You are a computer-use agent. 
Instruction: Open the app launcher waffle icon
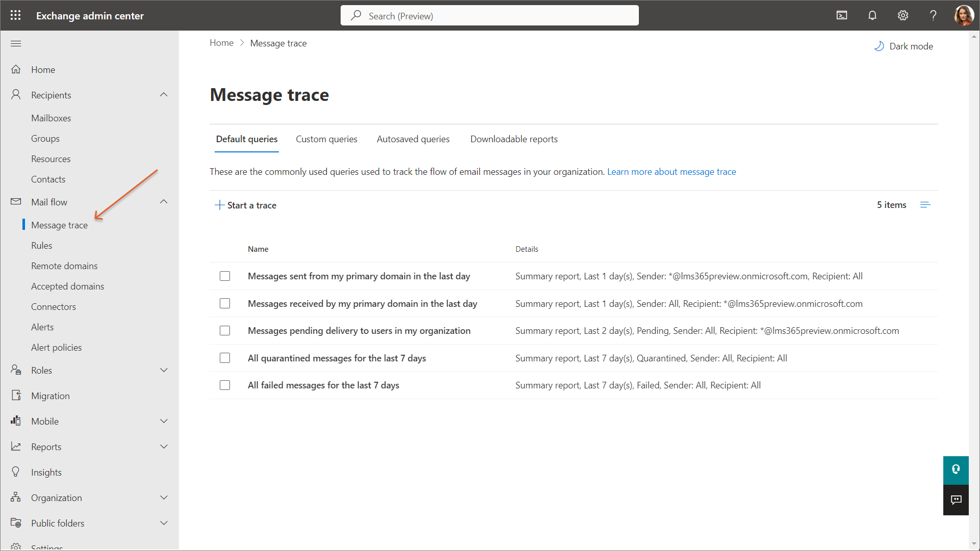pos(16,15)
